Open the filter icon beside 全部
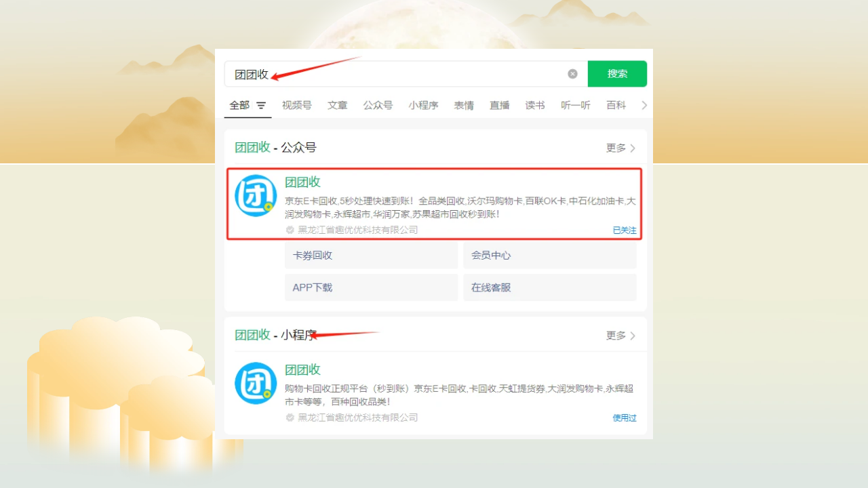Viewport: 868px width, 488px height. tap(261, 106)
